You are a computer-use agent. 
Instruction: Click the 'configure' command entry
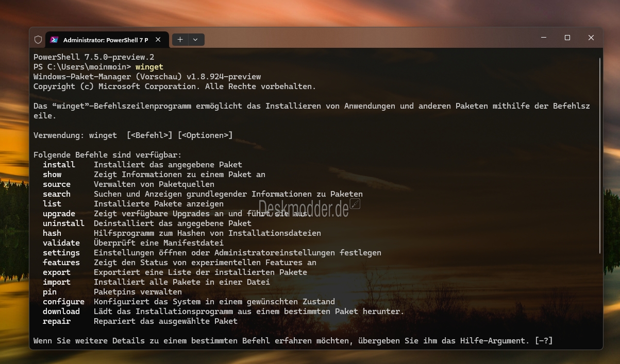pyautogui.click(x=64, y=302)
